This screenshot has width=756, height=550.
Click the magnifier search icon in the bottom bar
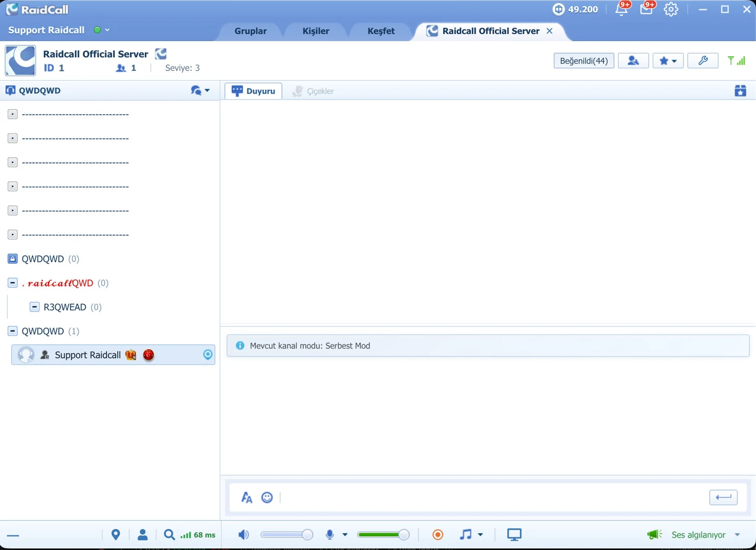[x=169, y=535]
